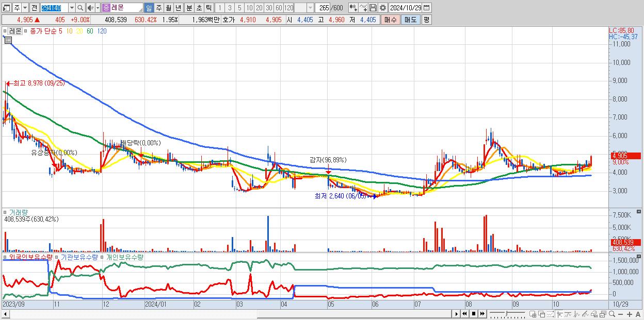This screenshot has height=320, width=644.
Task: Select the 분 minute period tab
Action: click(189, 8)
